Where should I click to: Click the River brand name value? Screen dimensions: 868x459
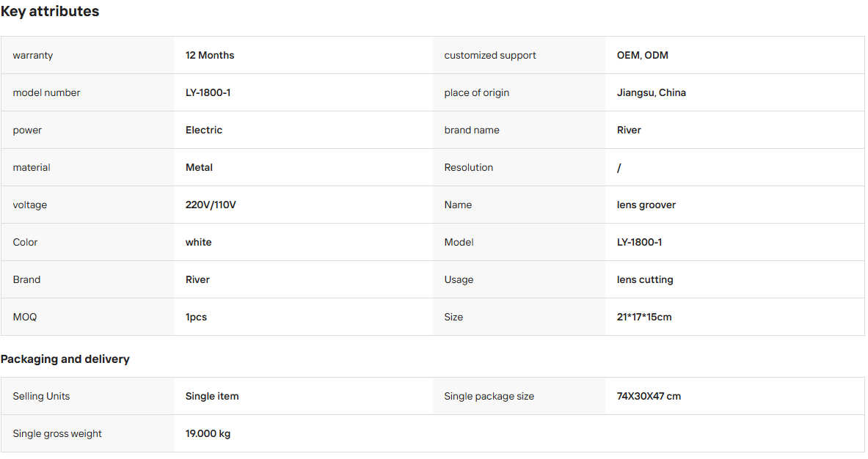pyautogui.click(x=629, y=130)
